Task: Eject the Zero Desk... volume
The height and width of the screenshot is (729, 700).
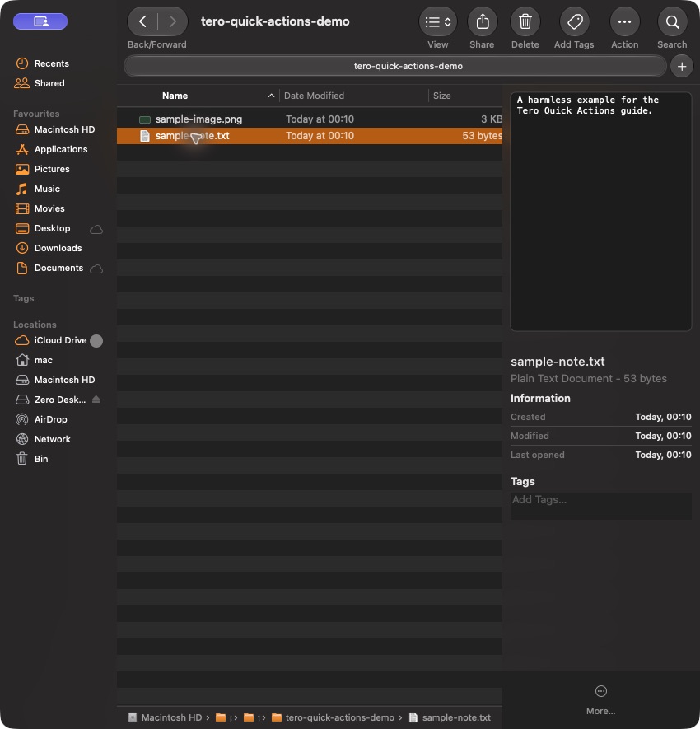Action: tap(96, 400)
